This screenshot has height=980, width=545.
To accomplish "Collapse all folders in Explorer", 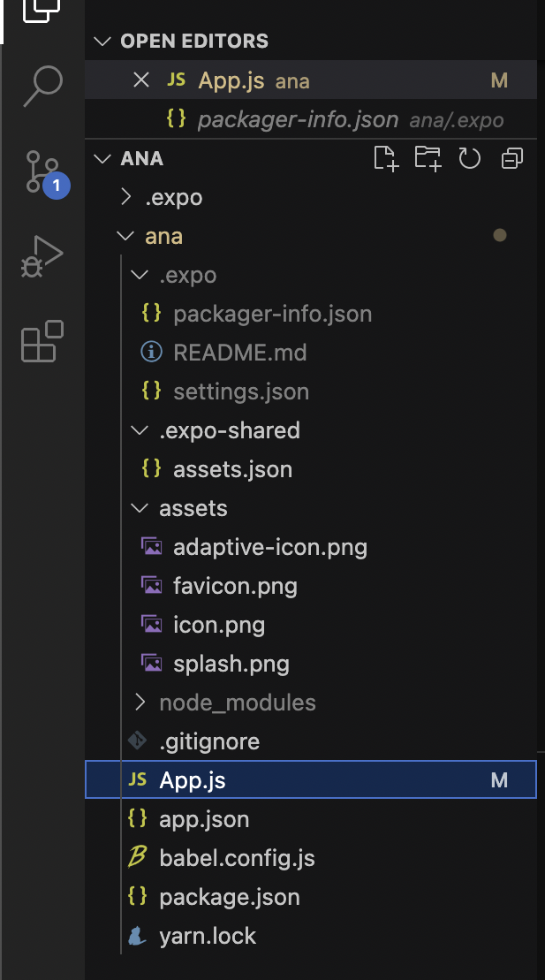I will pos(511,158).
